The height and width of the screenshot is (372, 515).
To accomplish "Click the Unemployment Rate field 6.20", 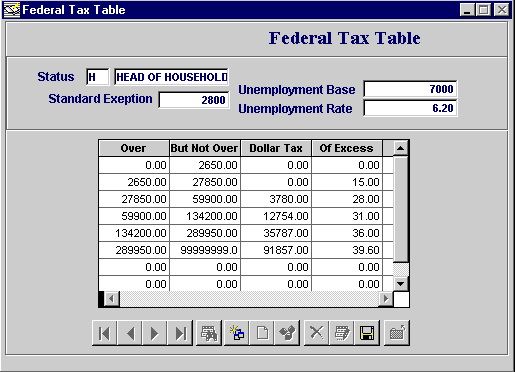I will [x=410, y=108].
